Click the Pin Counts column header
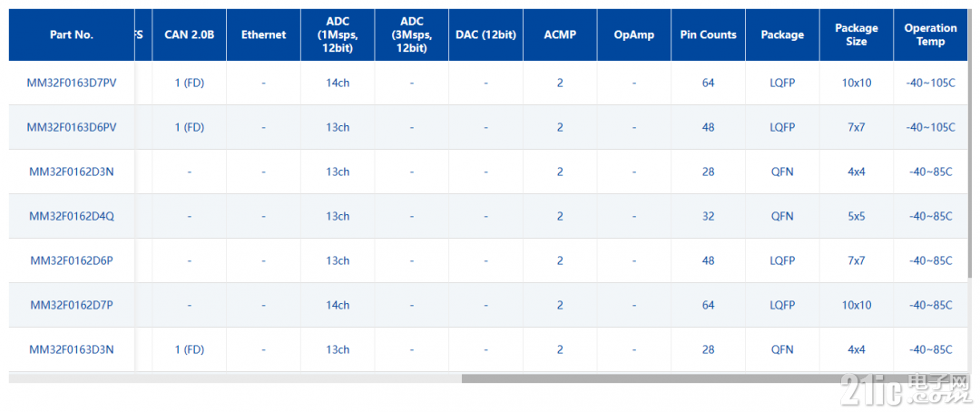Viewport: 980px width, 412px height. (708, 35)
